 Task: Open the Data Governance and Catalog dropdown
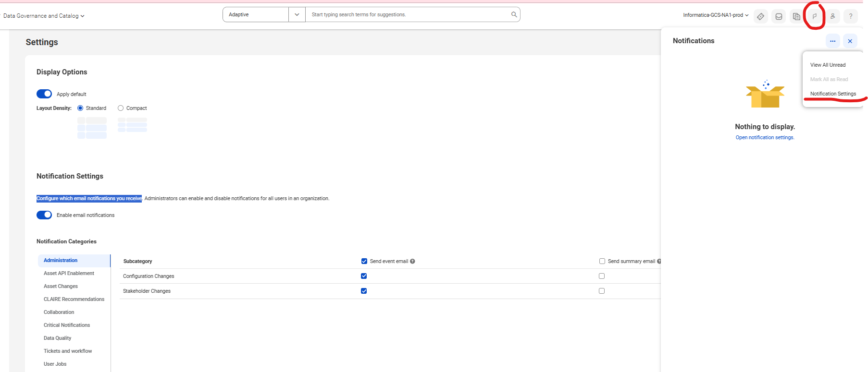pos(44,16)
